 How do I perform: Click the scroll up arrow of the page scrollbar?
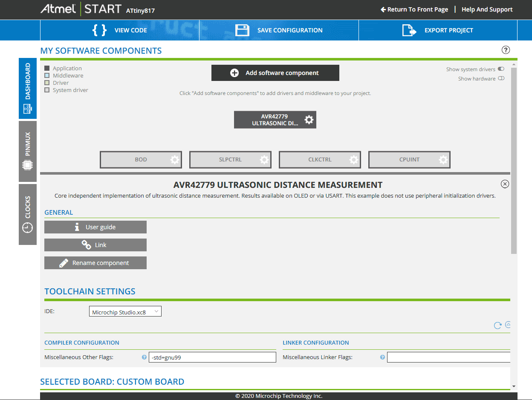[x=514, y=64]
